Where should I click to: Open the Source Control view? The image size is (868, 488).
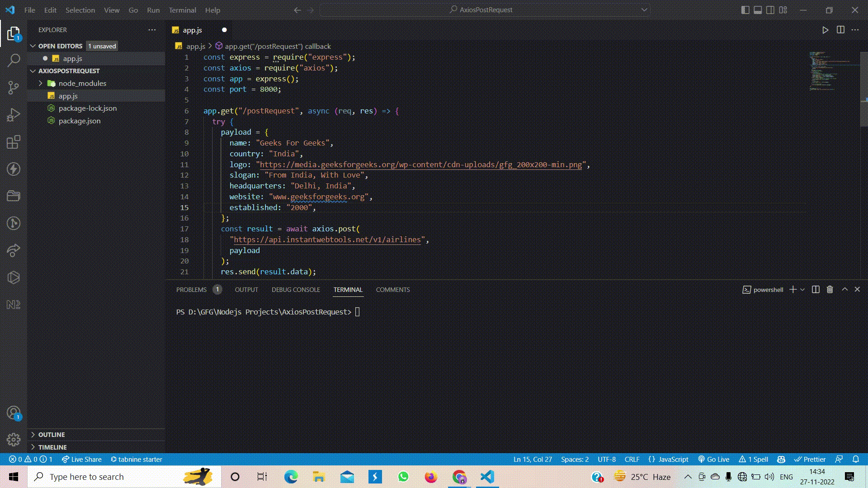coord(14,87)
